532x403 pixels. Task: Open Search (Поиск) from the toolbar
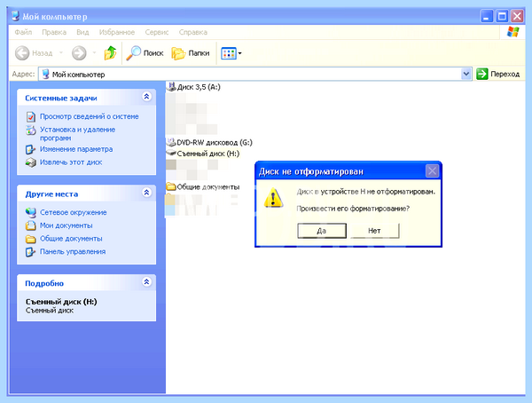click(x=145, y=53)
